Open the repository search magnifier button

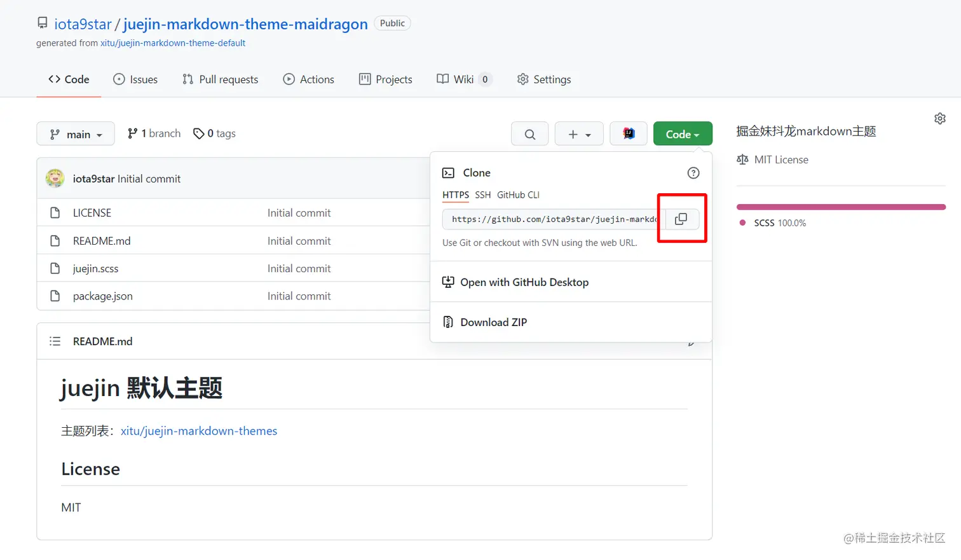pos(529,134)
